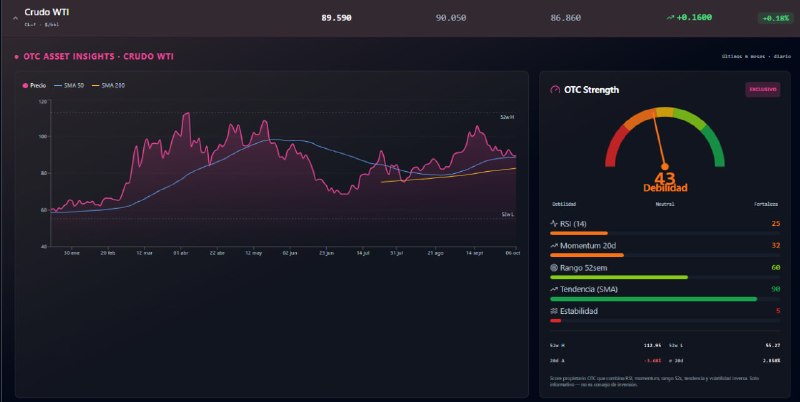Image resolution: width=800 pixels, height=402 pixels.
Task: Click the Rango 52sem green progress bar
Action: pos(619,277)
